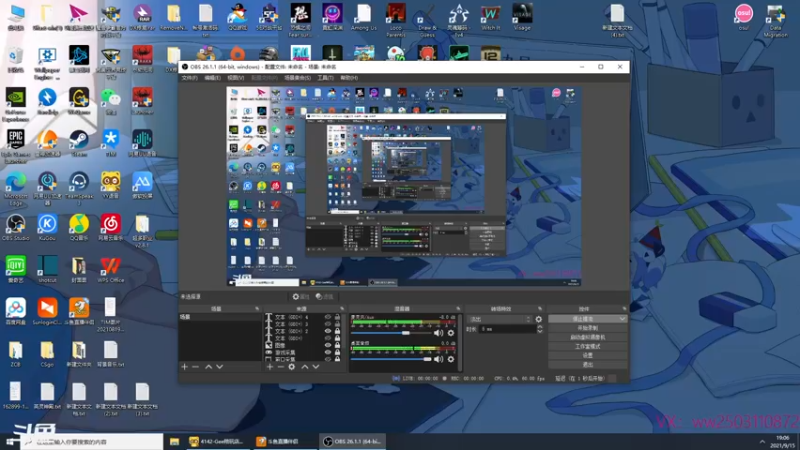Open the 场景集合(S) menu in OBS
The width and height of the screenshot is (800, 450).
(297, 78)
